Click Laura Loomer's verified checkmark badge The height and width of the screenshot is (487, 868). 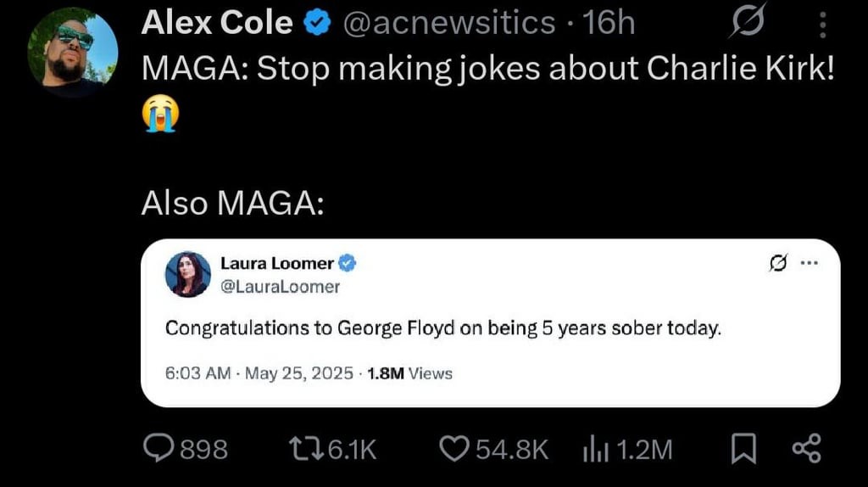tap(348, 264)
